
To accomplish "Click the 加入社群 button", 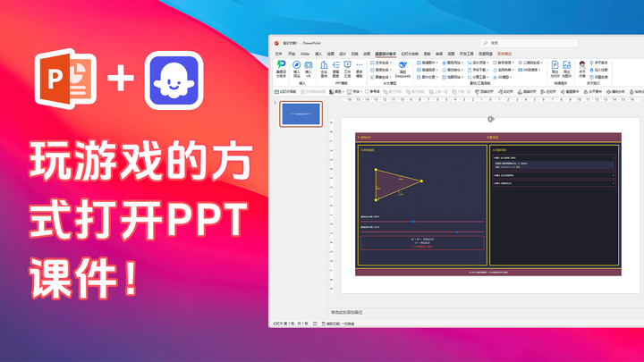I will [599, 70].
